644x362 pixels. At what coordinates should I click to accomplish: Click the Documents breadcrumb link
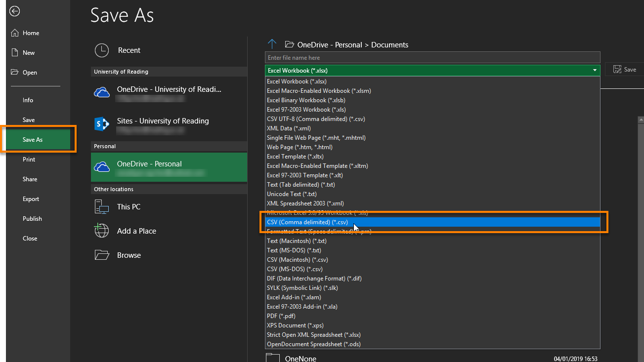click(389, 45)
